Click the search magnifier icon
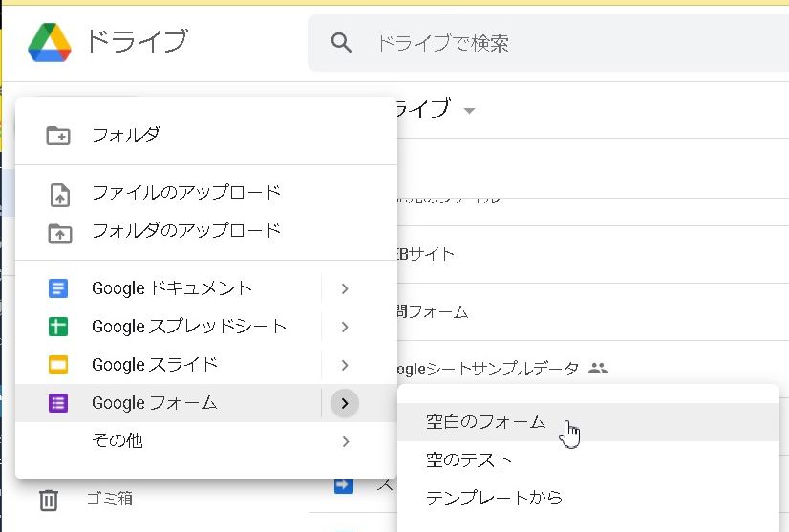The width and height of the screenshot is (789, 532). 341,42
